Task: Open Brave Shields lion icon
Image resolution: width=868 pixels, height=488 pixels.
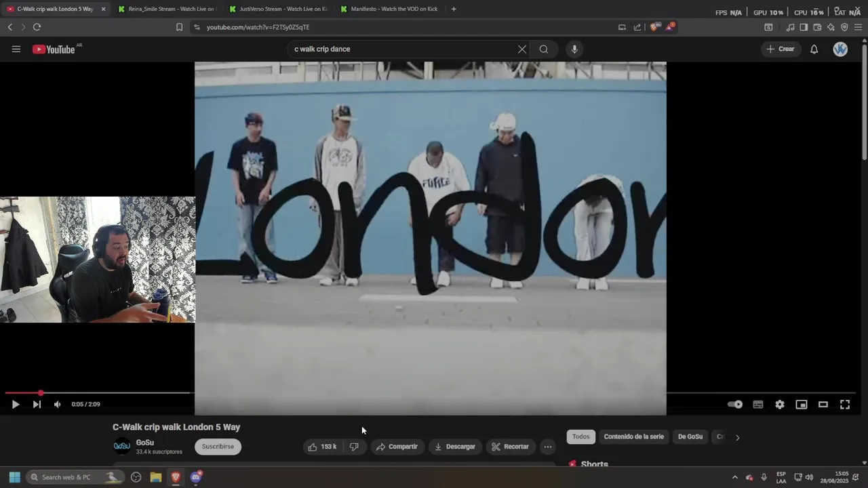Action: click(654, 27)
